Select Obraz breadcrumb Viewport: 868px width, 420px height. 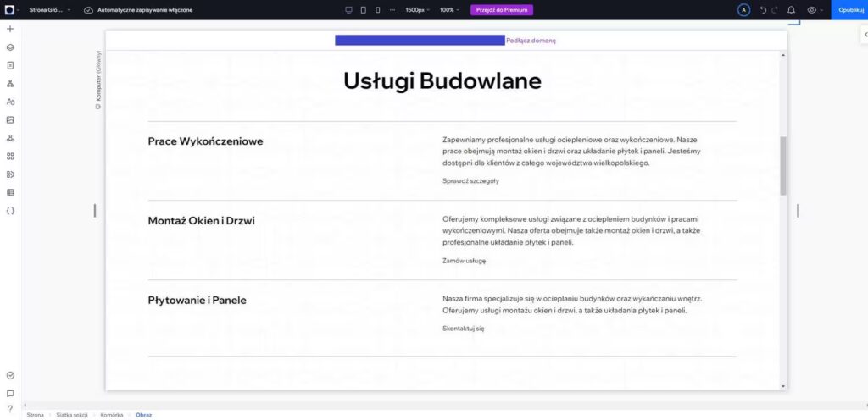(144, 414)
